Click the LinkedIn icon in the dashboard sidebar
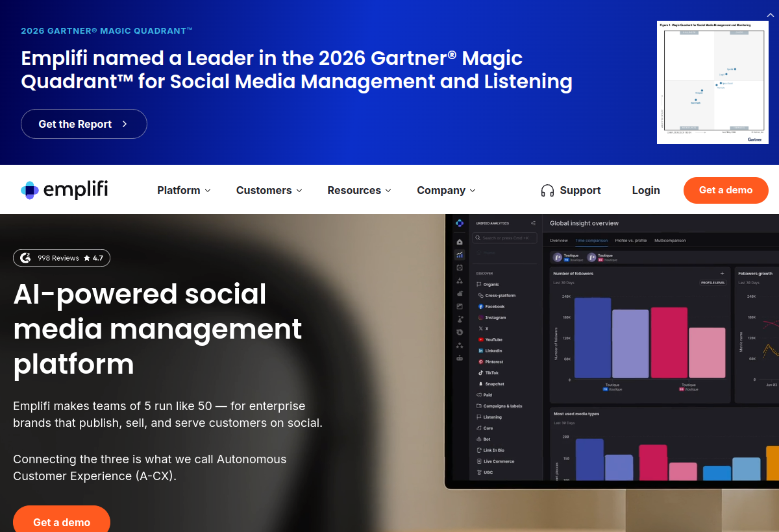Screen dimensions: 779x532 tap(480, 350)
